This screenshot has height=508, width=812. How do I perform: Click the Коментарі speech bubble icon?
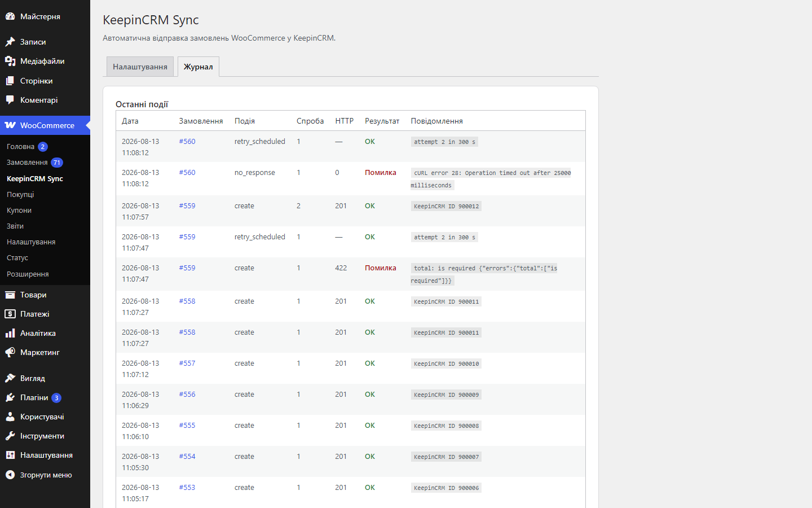(x=10, y=100)
